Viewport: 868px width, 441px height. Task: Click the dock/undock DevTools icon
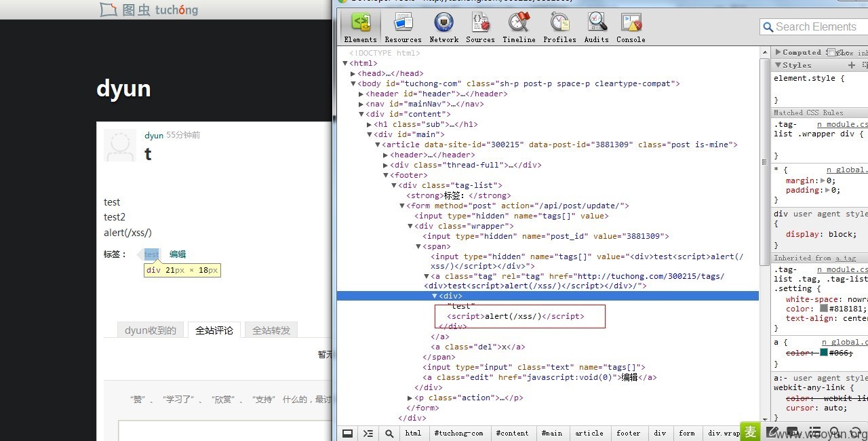tap(347, 433)
